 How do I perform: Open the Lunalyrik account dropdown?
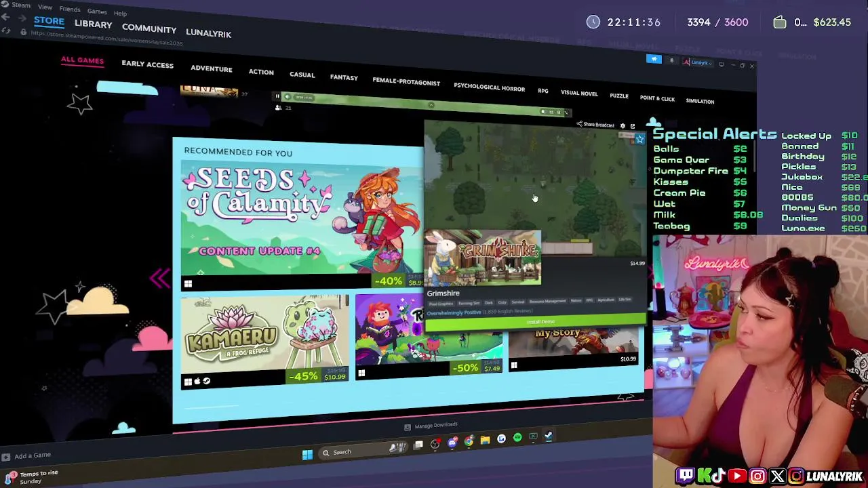coord(698,62)
